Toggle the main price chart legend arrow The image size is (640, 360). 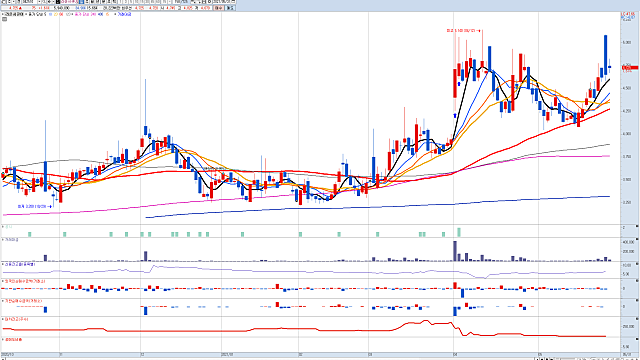pos(3,14)
